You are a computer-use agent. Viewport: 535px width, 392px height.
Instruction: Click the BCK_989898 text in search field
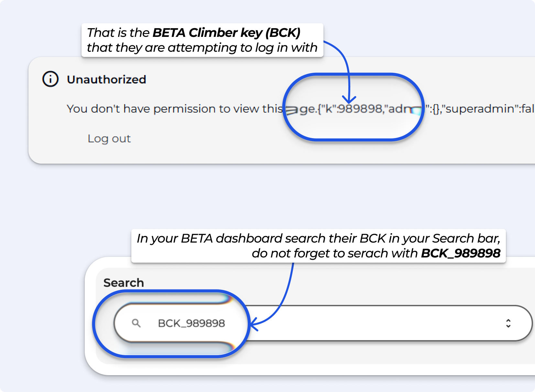coord(191,323)
